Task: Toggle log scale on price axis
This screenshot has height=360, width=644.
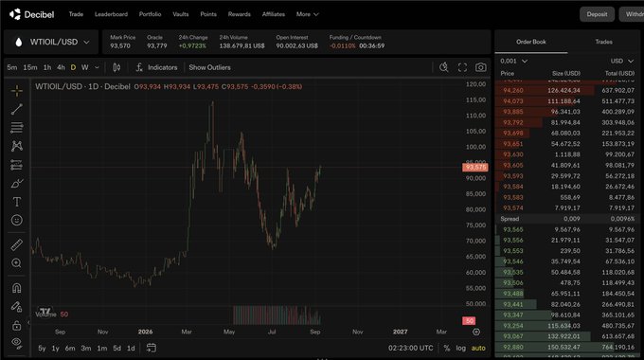Action: (461, 348)
